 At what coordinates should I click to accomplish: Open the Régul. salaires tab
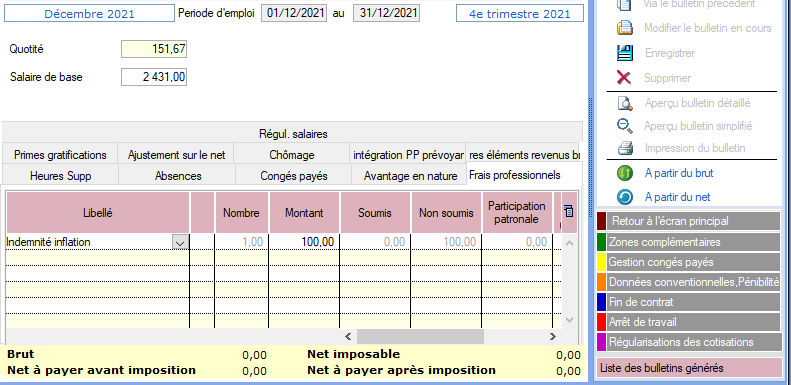tap(293, 134)
